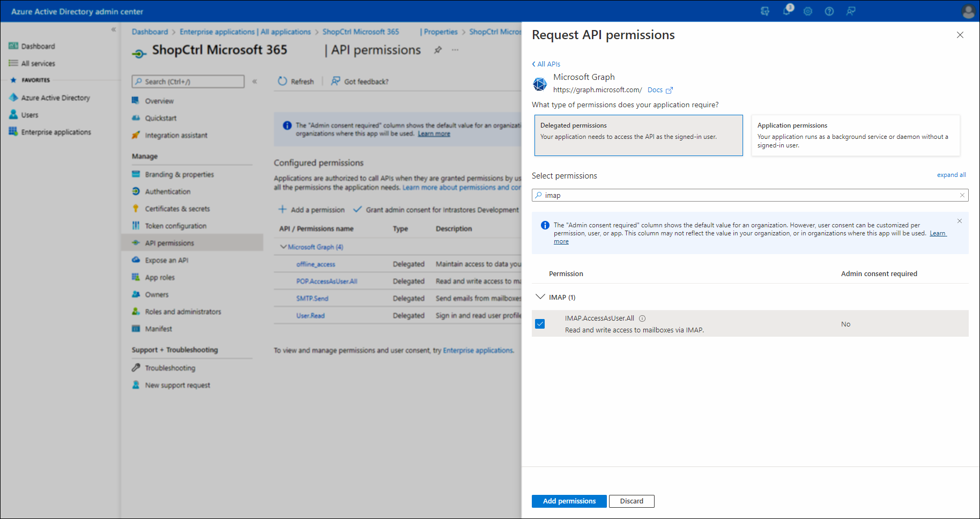Pin the API permissions blade
This screenshot has width=980, height=519.
(438, 50)
